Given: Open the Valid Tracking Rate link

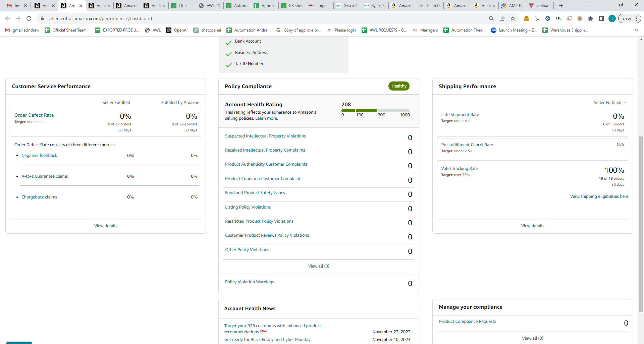Looking at the screenshot, I should tap(460, 169).
